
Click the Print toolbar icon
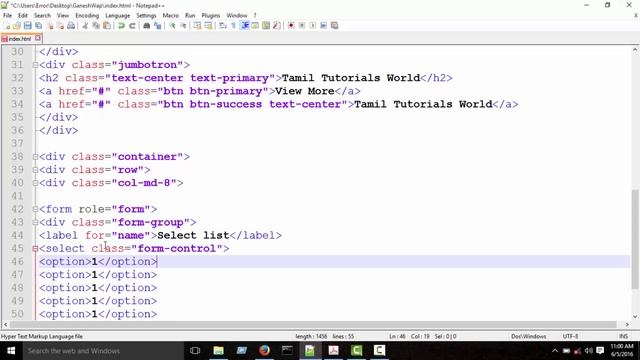pos(71,26)
